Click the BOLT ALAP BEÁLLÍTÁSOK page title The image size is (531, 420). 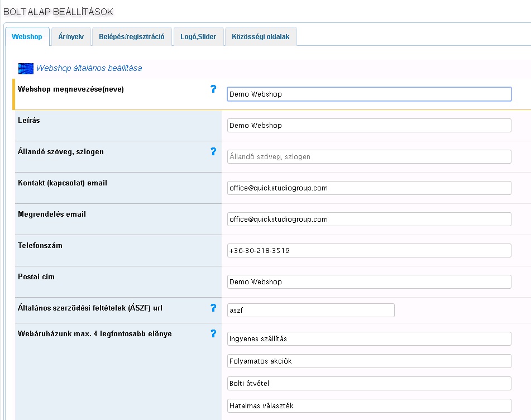coord(58,12)
